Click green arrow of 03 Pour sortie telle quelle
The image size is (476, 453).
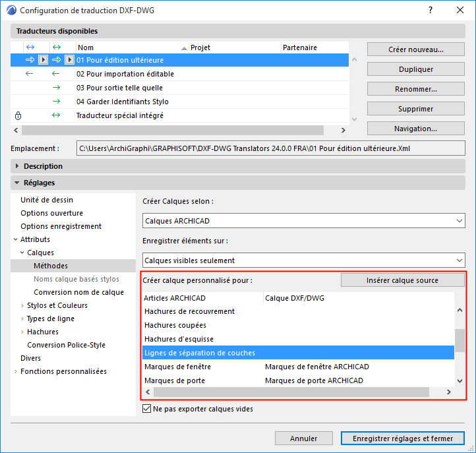coord(56,88)
